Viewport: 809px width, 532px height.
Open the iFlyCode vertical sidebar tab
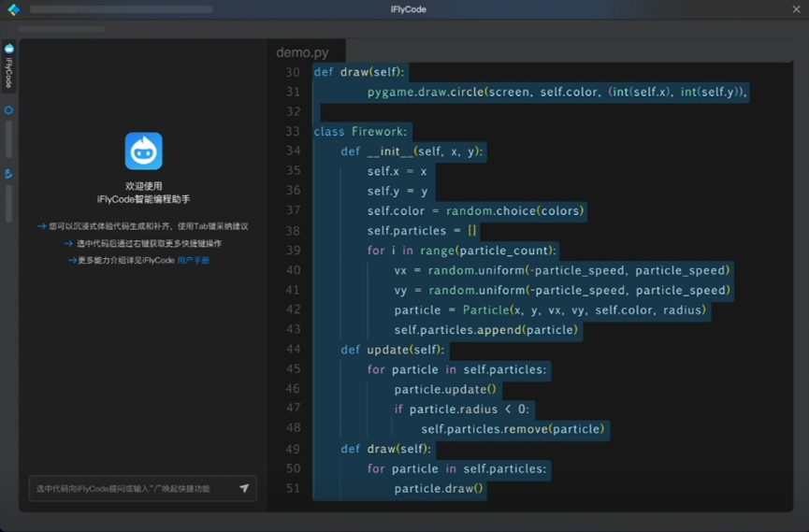pyautogui.click(x=9, y=66)
